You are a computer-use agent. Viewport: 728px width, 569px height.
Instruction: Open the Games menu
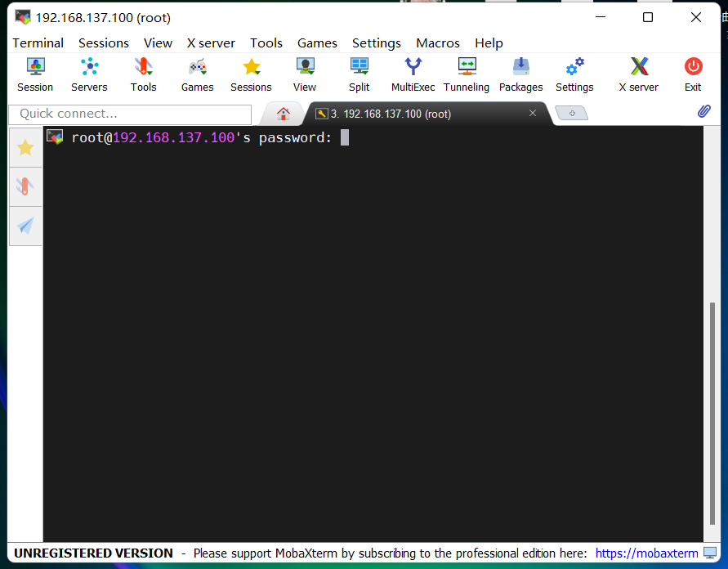[x=317, y=43]
